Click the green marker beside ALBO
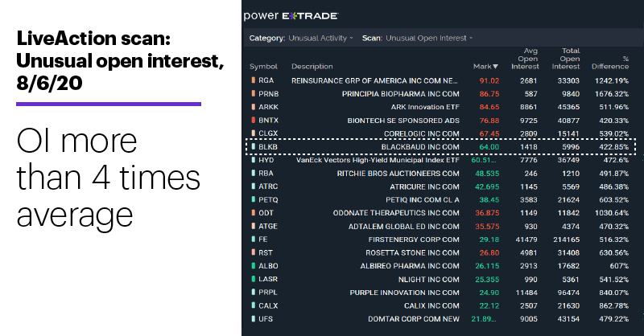The width and height of the screenshot is (644, 336). [x=254, y=266]
